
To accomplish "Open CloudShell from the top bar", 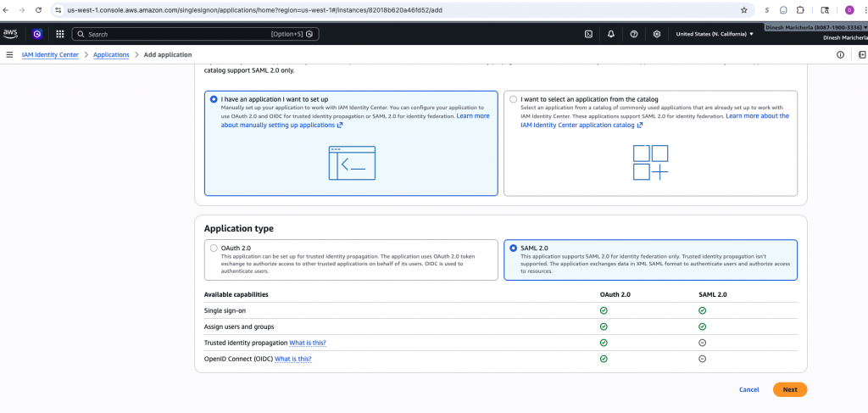I will [588, 34].
